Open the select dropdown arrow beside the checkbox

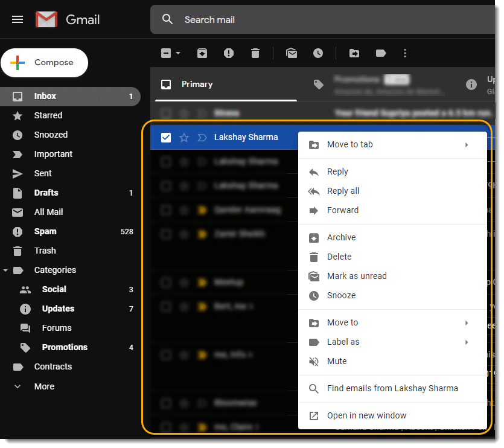coord(178,53)
